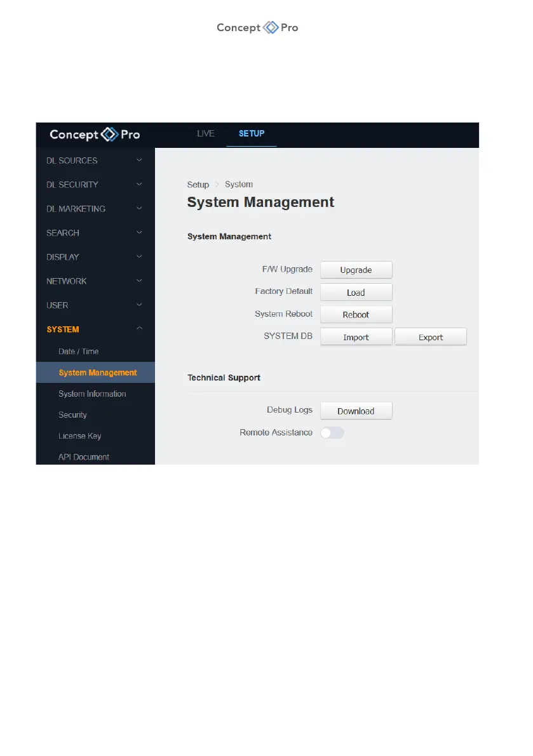The height and width of the screenshot is (756, 533).
Task: Click the Factory Default label
Action: click(283, 291)
